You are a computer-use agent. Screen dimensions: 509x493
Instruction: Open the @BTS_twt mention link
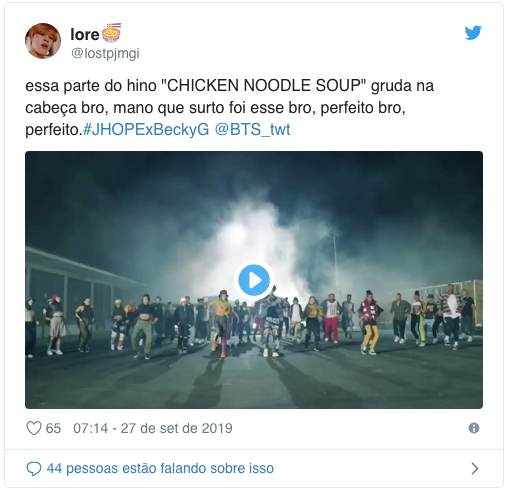(252, 130)
